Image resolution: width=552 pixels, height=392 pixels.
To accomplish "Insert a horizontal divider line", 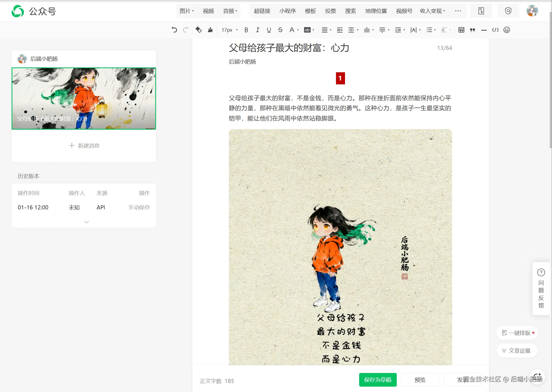I will click(484, 30).
